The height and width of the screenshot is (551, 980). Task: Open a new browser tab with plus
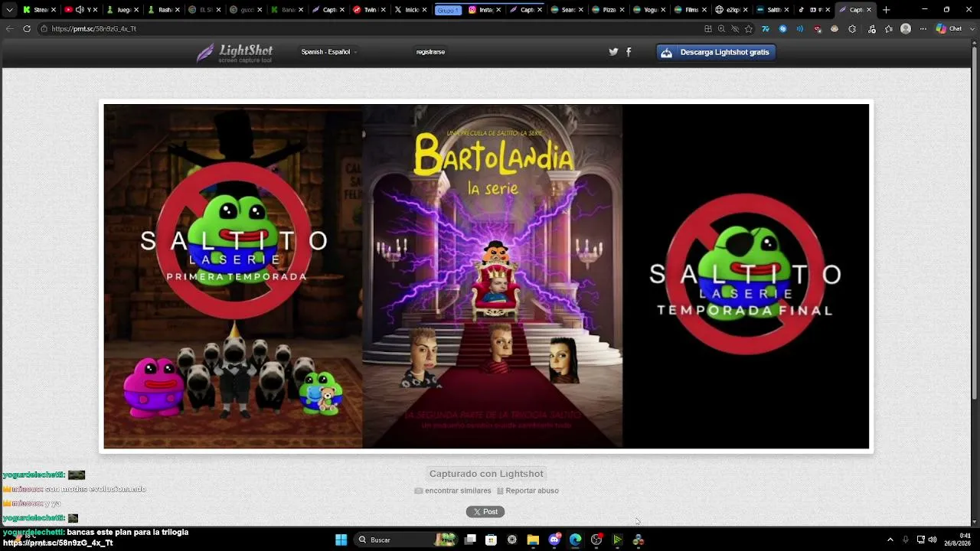(x=887, y=10)
